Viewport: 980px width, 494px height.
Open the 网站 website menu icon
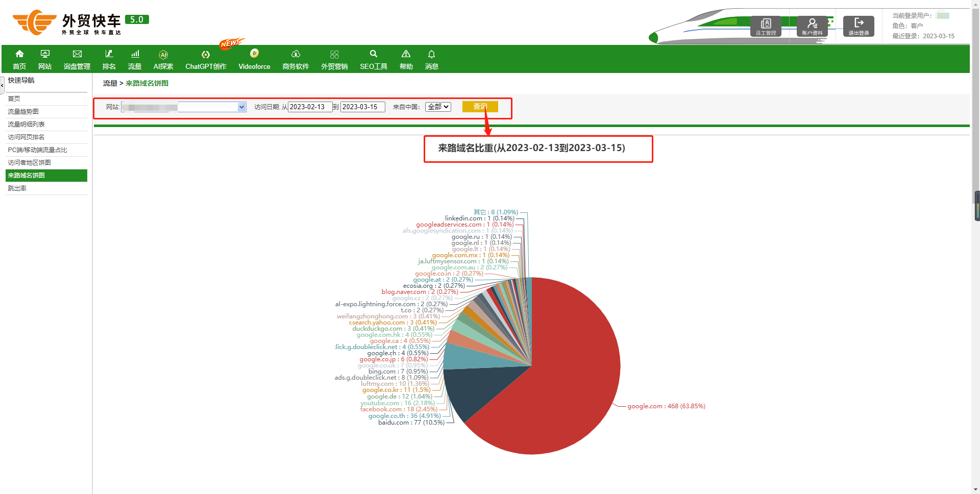coord(45,54)
